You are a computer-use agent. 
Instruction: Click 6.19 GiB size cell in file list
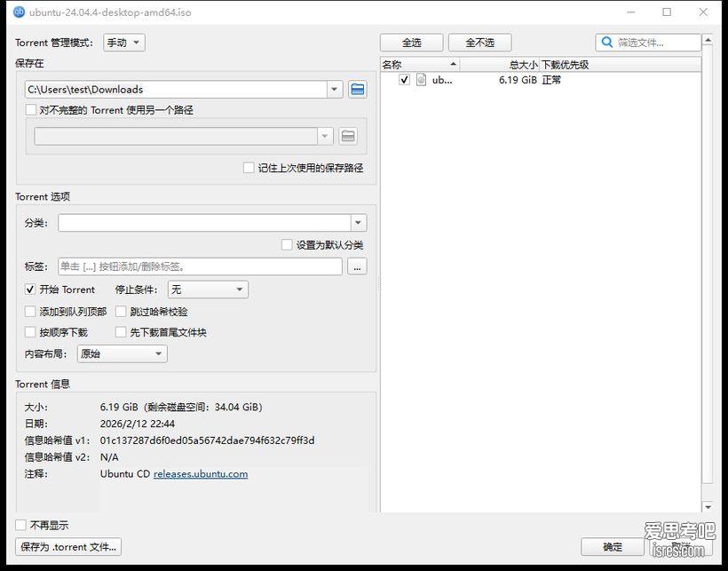click(518, 80)
